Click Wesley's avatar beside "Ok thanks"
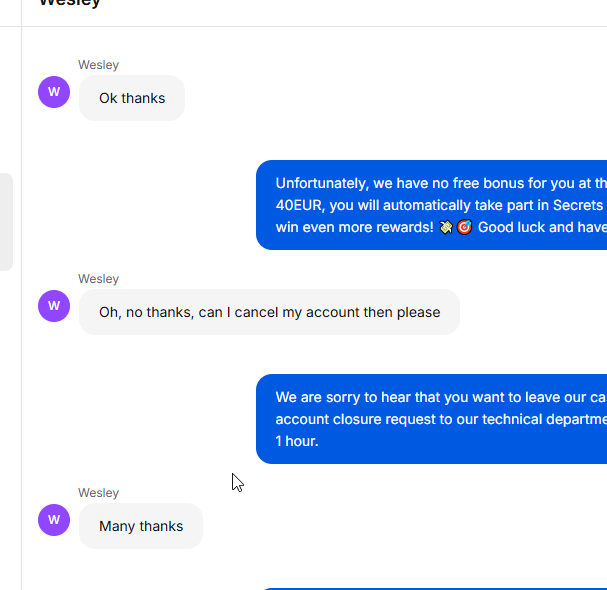 (x=54, y=92)
